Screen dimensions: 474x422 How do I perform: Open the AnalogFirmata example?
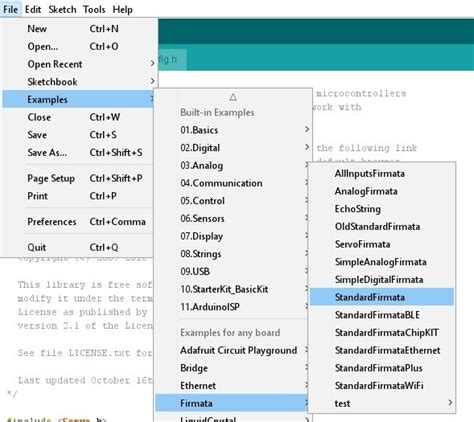coord(382,191)
